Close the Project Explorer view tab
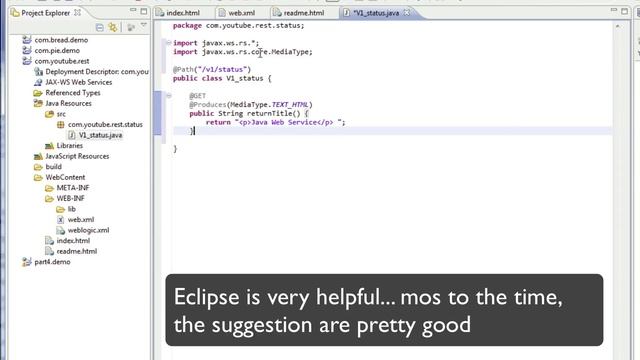The image size is (640, 360). [77, 13]
